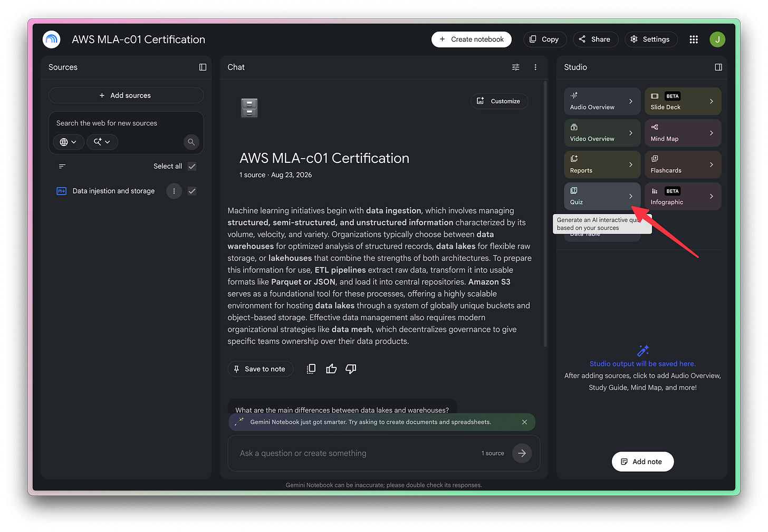Dismiss the Gemini Notebook smarter banner

pos(524,422)
